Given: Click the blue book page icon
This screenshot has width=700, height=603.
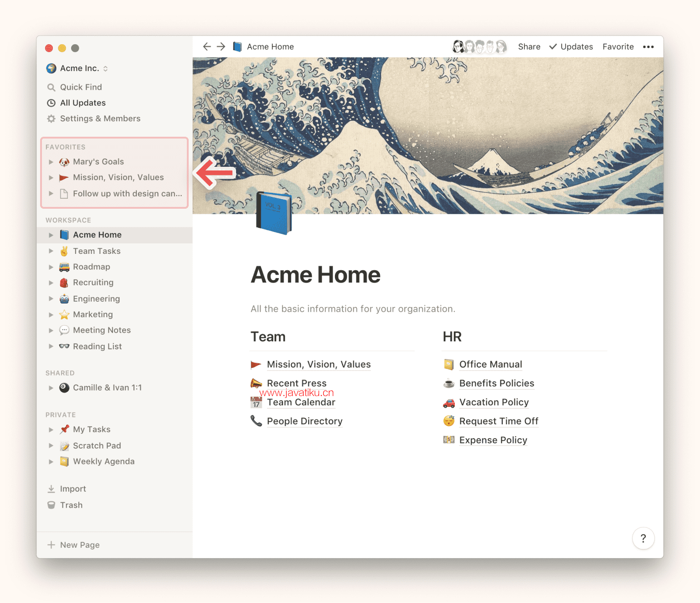Looking at the screenshot, I should 274,213.
